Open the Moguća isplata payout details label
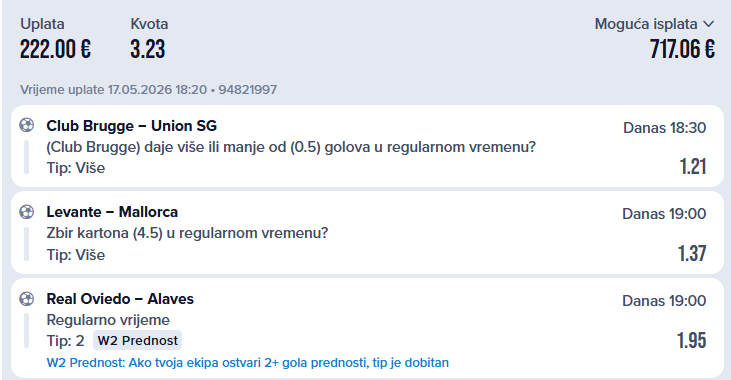This screenshot has width=731, height=380. [646, 24]
